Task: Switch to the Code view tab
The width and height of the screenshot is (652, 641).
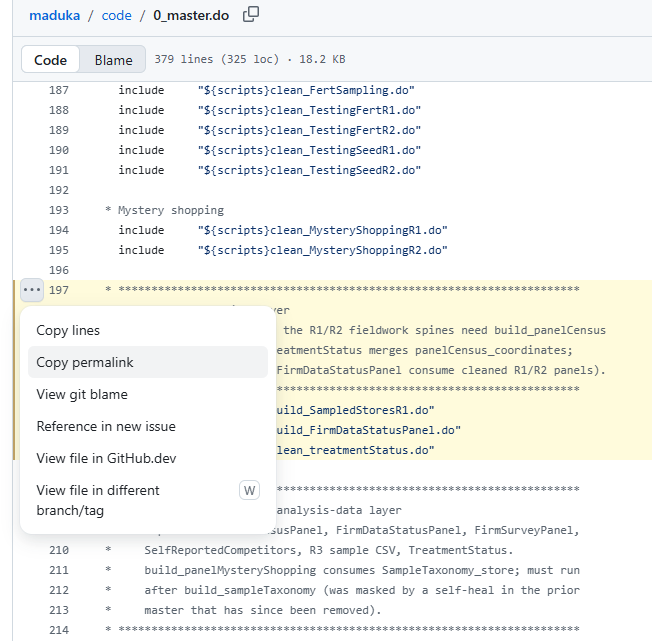Action: click(50, 60)
